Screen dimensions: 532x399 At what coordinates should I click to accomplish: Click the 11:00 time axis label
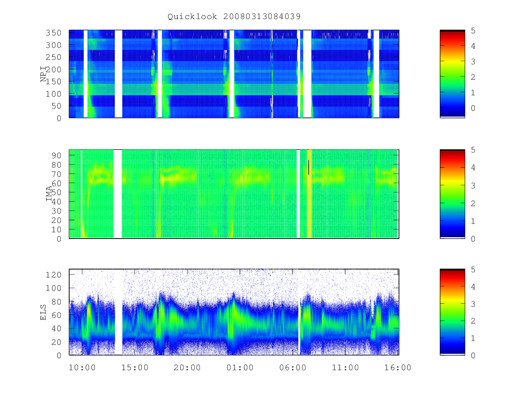(x=345, y=368)
